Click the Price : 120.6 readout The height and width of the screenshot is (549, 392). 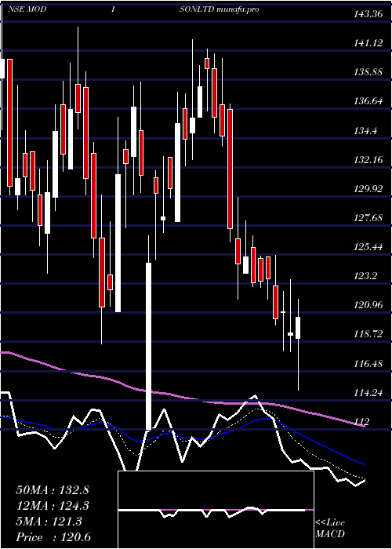tap(53, 537)
